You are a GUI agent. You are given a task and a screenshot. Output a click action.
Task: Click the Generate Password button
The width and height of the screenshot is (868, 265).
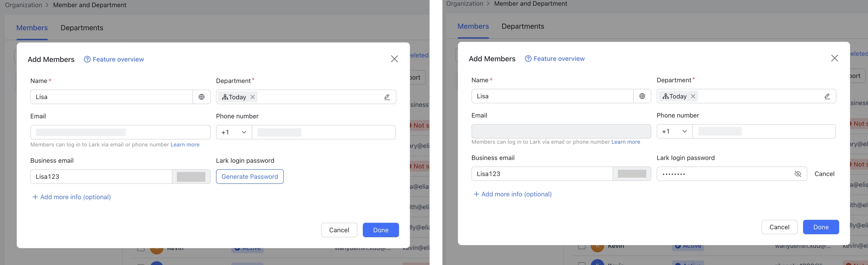[249, 176]
